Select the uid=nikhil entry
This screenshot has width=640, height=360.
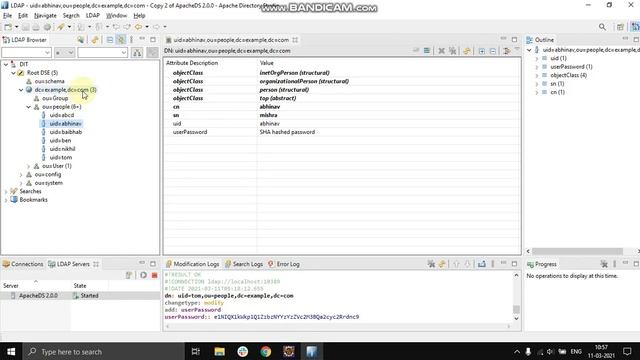click(x=62, y=149)
